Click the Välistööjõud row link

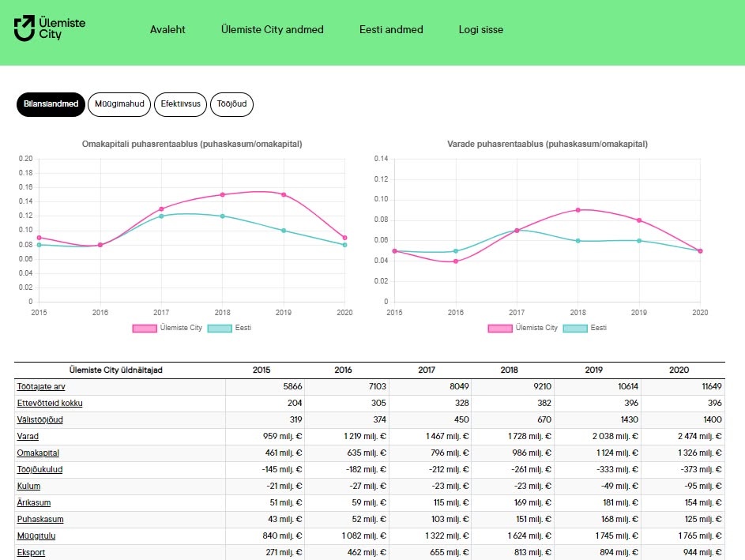click(40, 419)
